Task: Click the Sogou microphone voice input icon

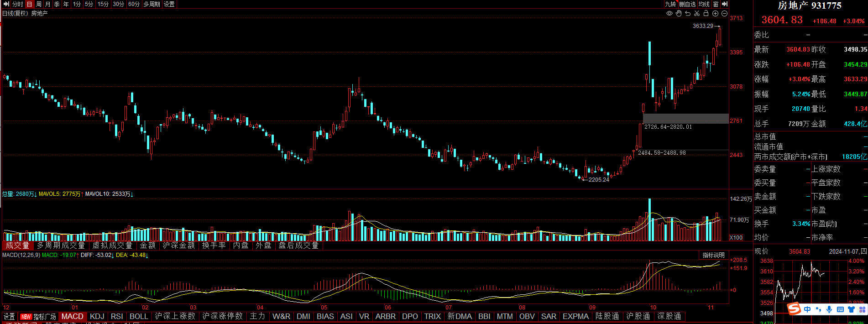Action: [829, 309]
